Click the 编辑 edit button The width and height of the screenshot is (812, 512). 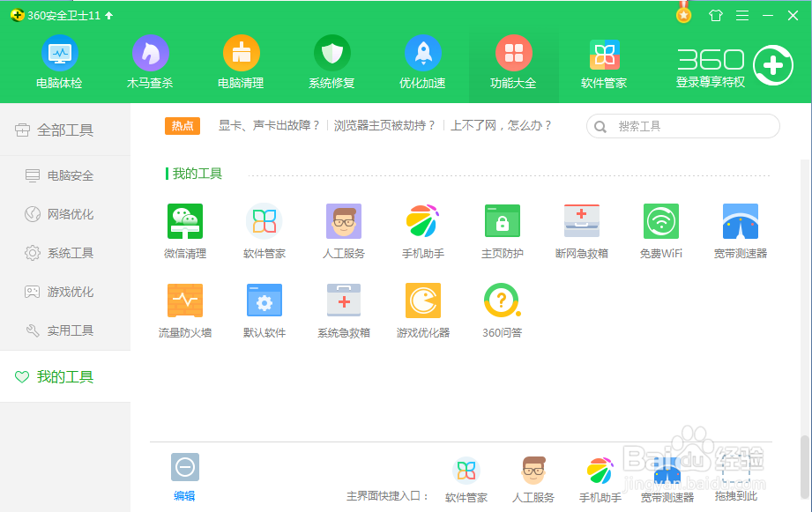pyautogui.click(x=184, y=477)
